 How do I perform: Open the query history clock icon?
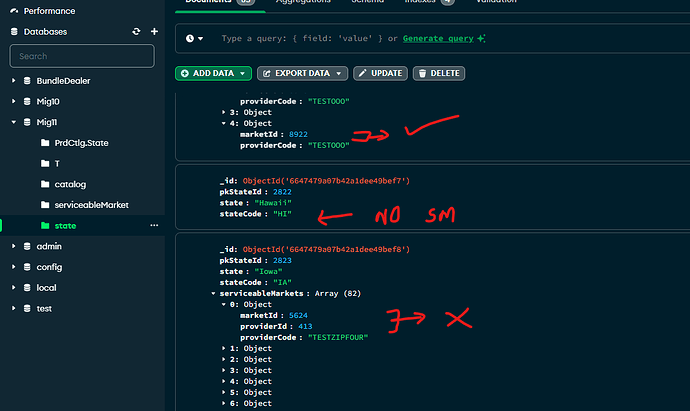(x=192, y=38)
